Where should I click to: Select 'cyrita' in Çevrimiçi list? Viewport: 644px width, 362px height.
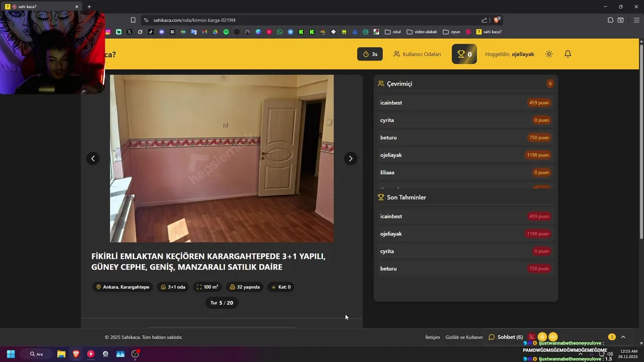465,120
